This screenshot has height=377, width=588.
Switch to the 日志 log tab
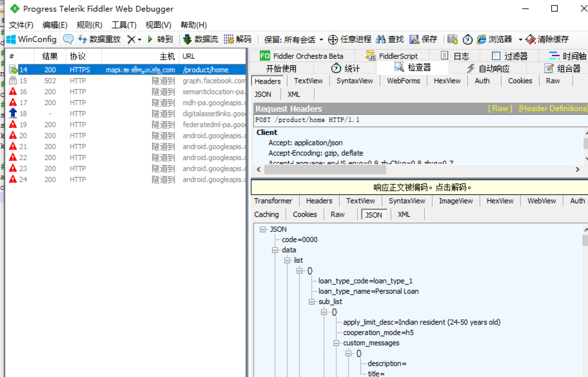pos(455,56)
